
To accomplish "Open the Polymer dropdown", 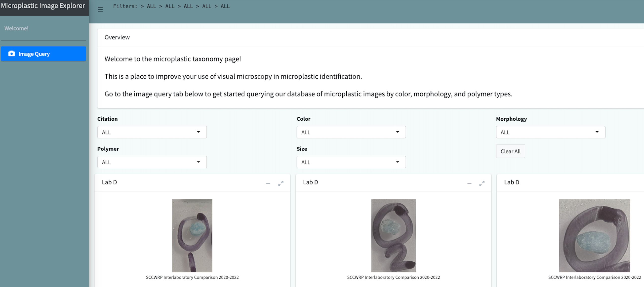I will coord(152,162).
